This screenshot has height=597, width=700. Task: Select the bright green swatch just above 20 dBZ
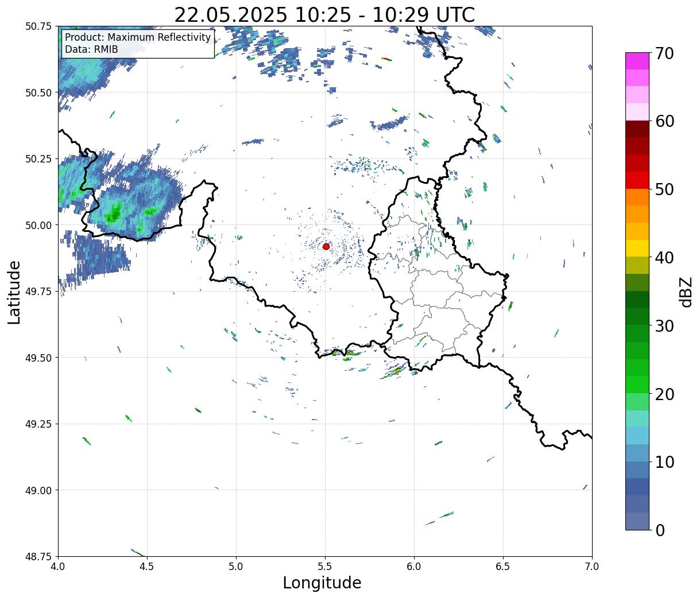(637, 384)
